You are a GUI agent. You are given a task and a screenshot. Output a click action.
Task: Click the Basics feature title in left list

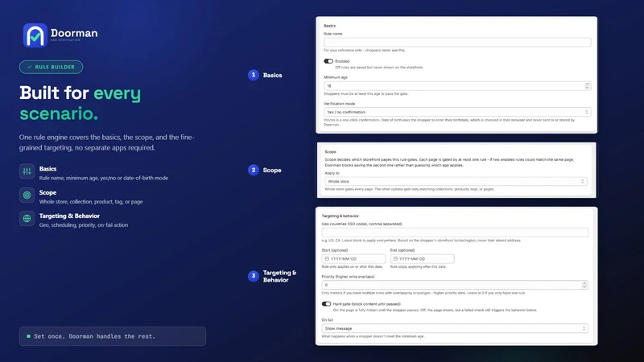[x=47, y=169]
